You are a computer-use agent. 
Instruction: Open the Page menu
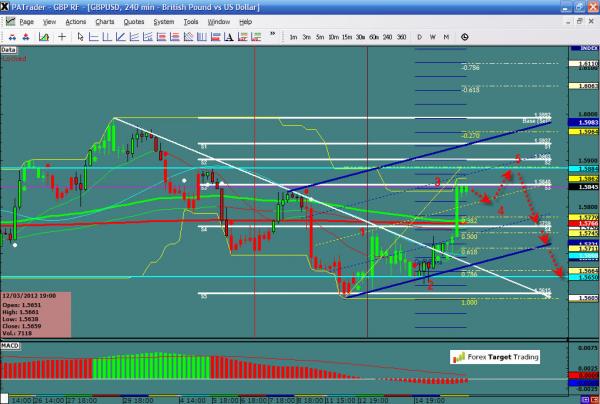click(x=27, y=20)
